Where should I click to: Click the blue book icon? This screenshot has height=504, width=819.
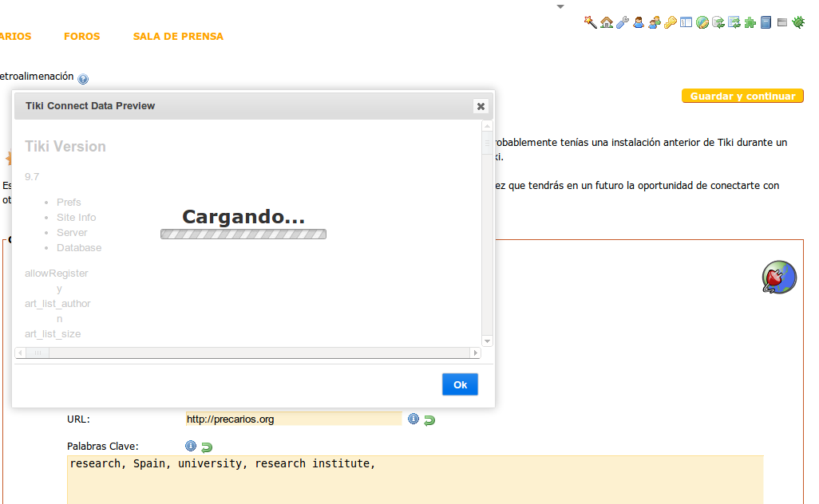[766, 22]
